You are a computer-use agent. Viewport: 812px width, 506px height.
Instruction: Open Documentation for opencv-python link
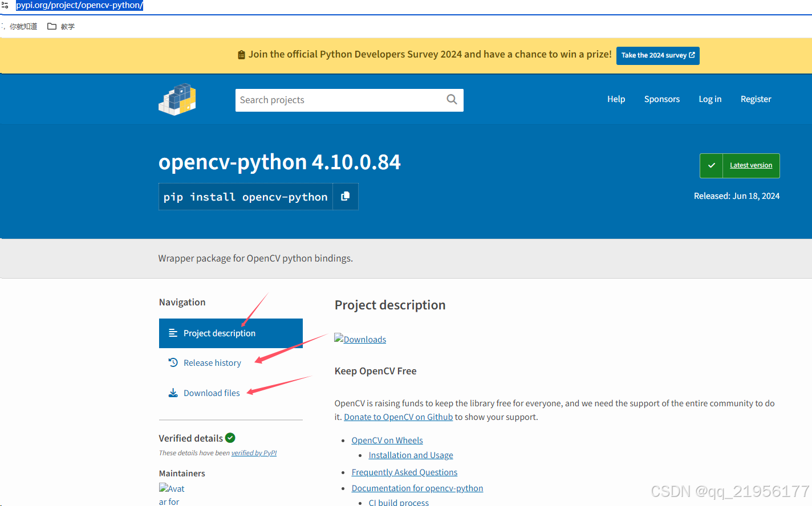[417, 488]
